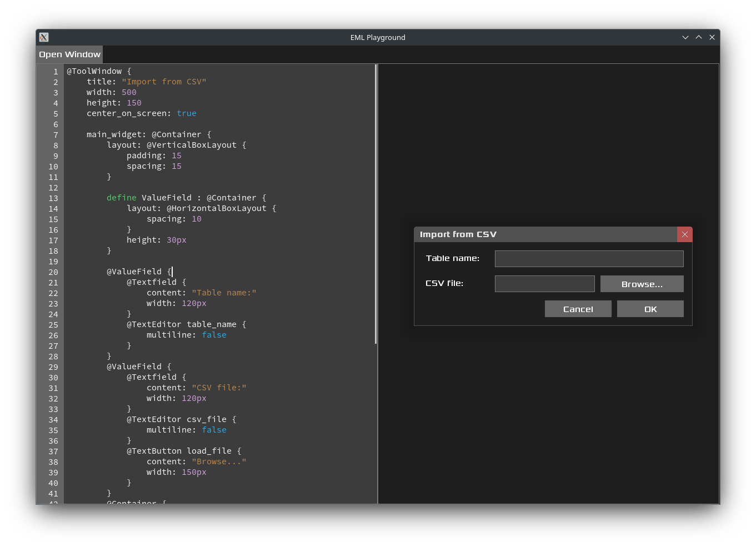Screen dimensions: 756x547
Task: Click line number 29 in gutter
Action: point(53,367)
